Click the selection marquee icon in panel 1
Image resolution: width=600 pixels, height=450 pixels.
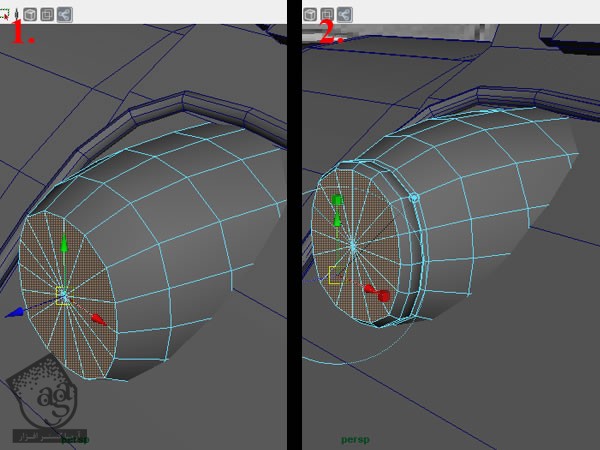point(7,14)
